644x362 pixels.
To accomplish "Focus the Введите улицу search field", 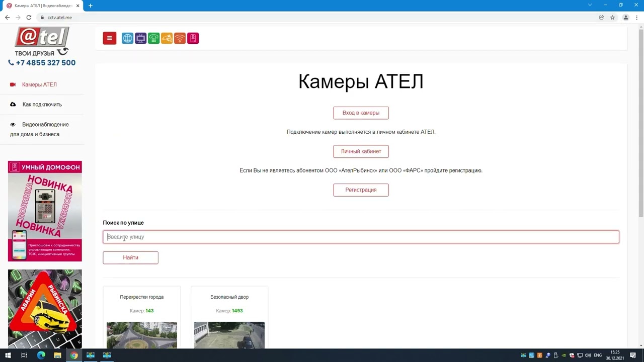I will pos(361,237).
